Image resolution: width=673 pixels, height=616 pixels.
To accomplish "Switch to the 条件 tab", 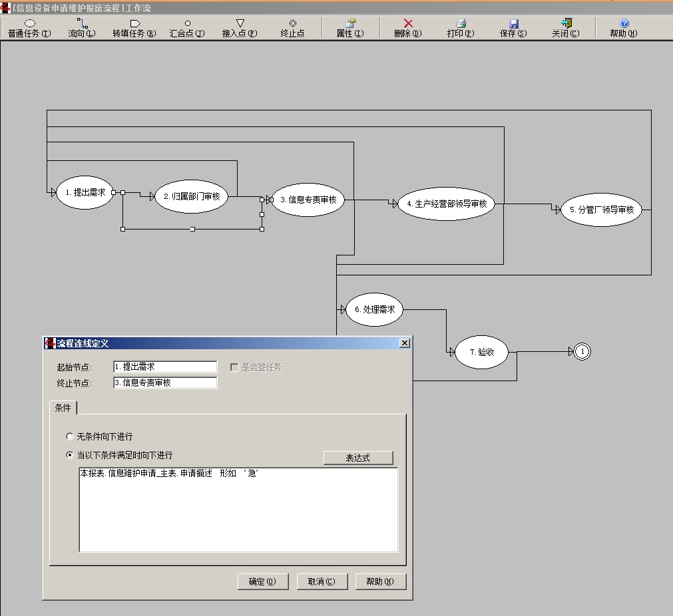I will [63, 408].
